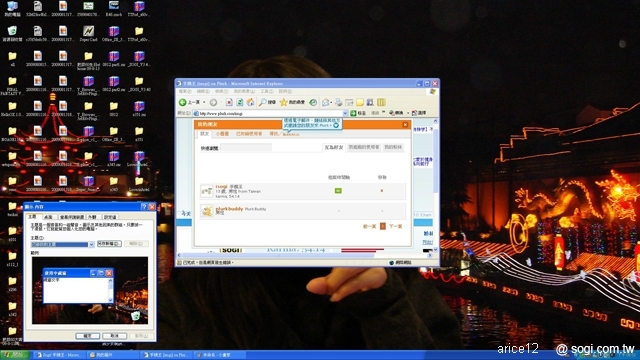This screenshot has height=360, width=640.
Task: Switch to the Desktop tab in Display Properties
Action: pos(48,217)
